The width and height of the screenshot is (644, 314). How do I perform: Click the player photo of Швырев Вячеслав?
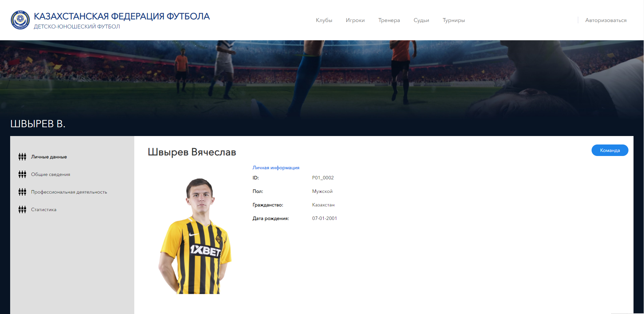click(x=195, y=236)
